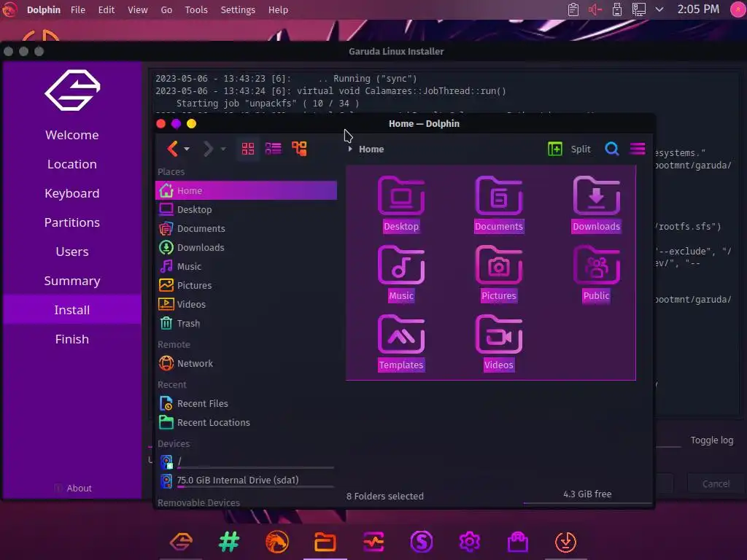Image resolution: width=747 pixels, height=560 pixels.
Task: Click the Welcome step in installer sidebar
Action: 72,135
